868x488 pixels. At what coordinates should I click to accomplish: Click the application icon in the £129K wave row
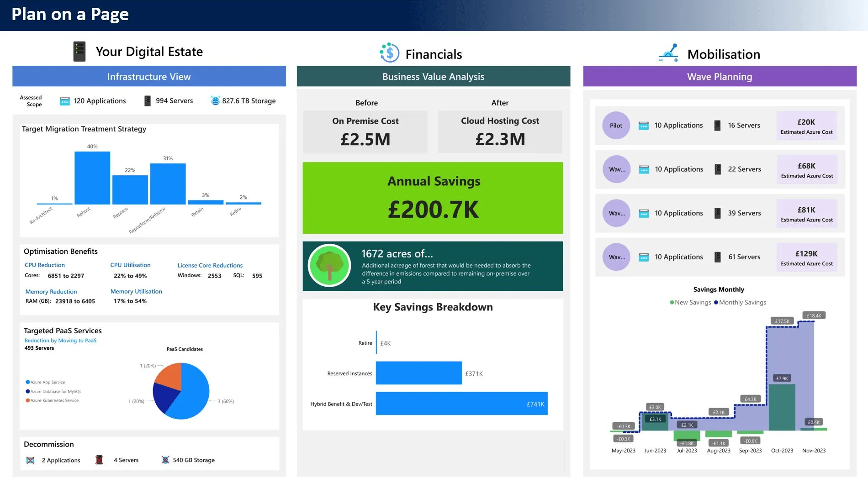pos(644,257)
